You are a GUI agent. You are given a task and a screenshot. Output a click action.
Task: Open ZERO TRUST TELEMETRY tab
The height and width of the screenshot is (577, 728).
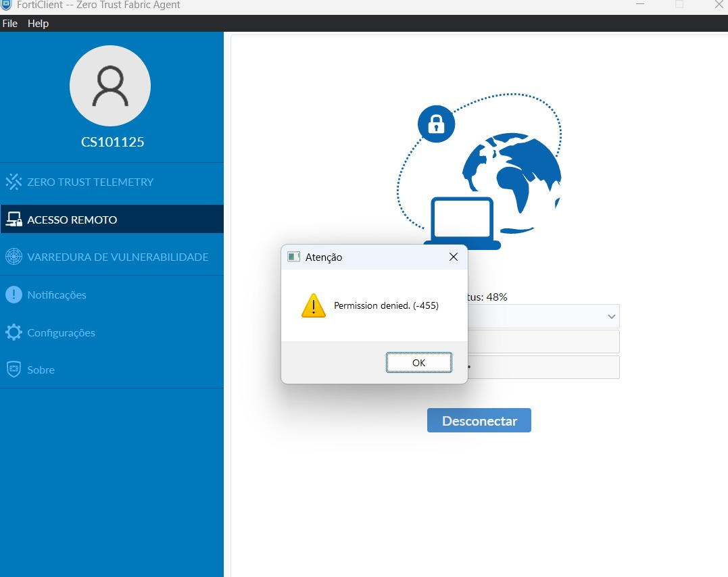pos(112,182)
